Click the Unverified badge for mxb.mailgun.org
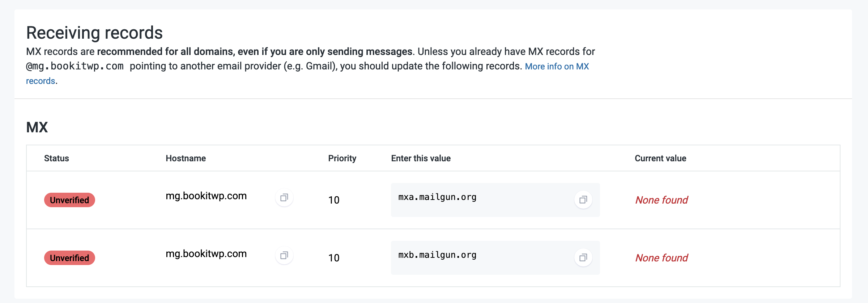Image resolution: width=868 pixels, height=303 pixels. (x=69, y=258)
